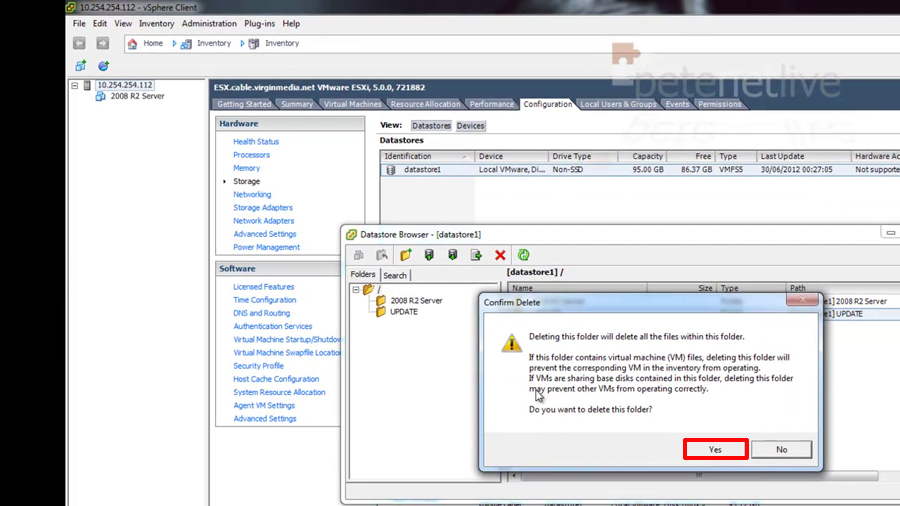This screenshot has width=900, height=506.
Task: Click Processors link under Hardware
Action: point(251,155)
